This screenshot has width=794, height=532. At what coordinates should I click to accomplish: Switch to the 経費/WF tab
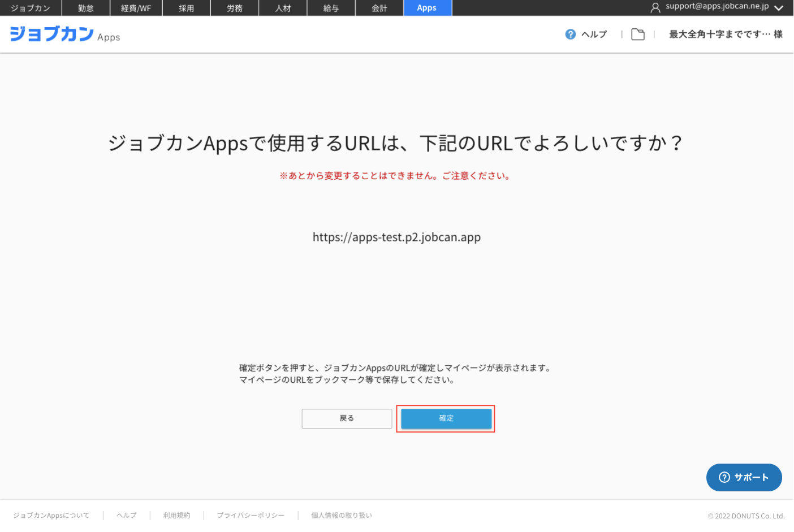pos(136,8)
